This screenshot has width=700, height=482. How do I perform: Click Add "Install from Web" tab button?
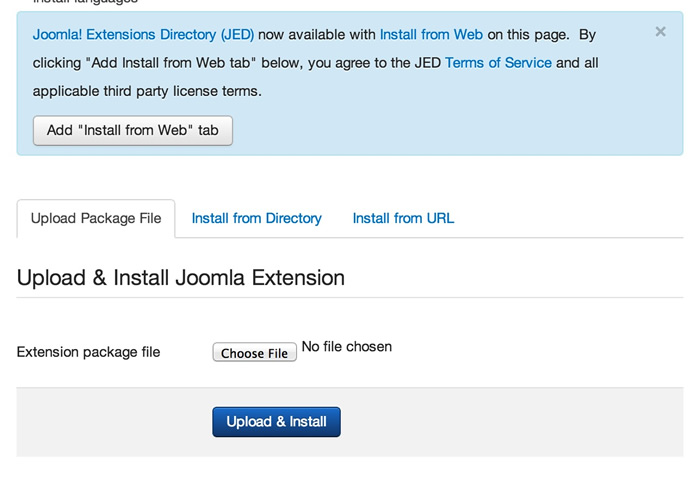[x=133, y=130]
